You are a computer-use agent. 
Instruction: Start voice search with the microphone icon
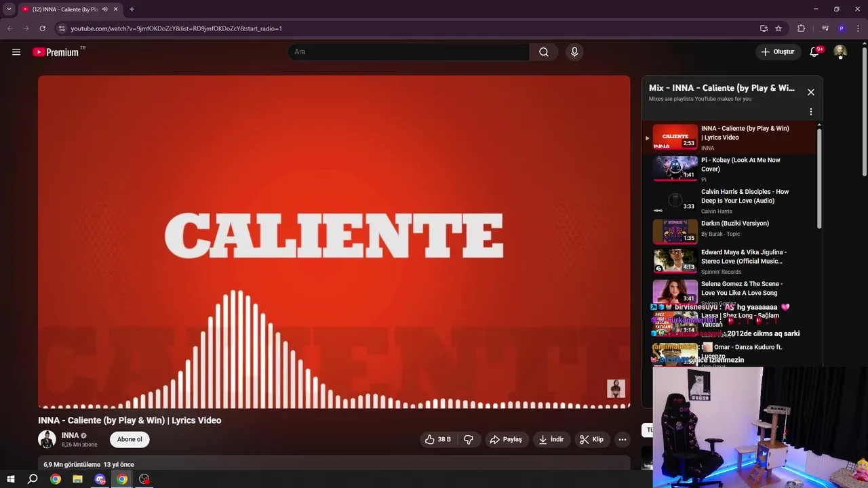pyautogui.click(x=574, y=52)
